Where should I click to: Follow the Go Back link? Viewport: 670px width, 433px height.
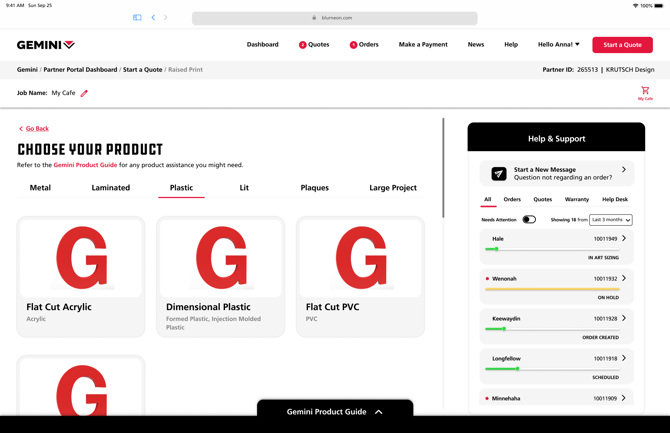pos(36,129)
